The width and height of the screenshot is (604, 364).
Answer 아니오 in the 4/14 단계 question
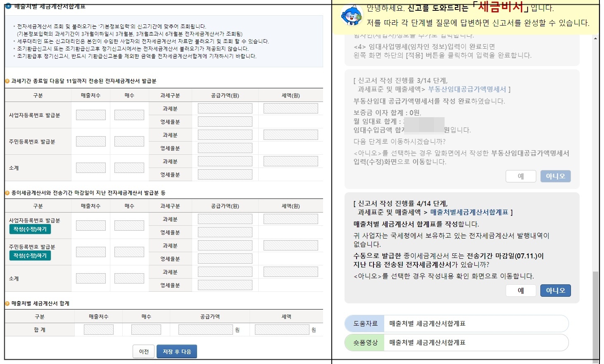pyautogui.click(x=556, y=291)
